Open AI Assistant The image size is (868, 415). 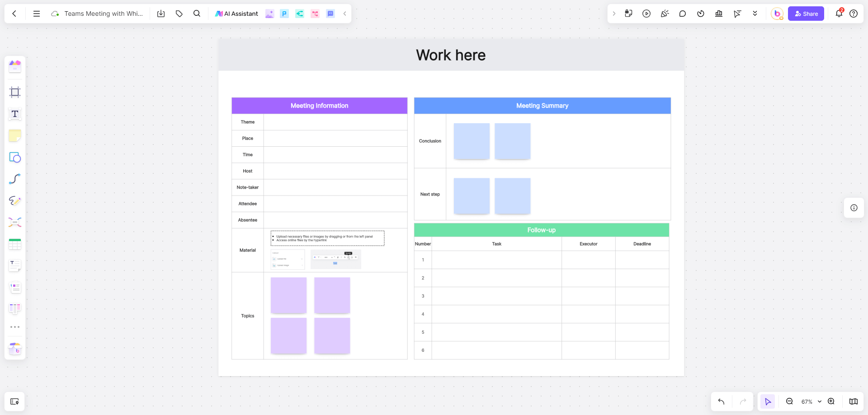[236, 14]
